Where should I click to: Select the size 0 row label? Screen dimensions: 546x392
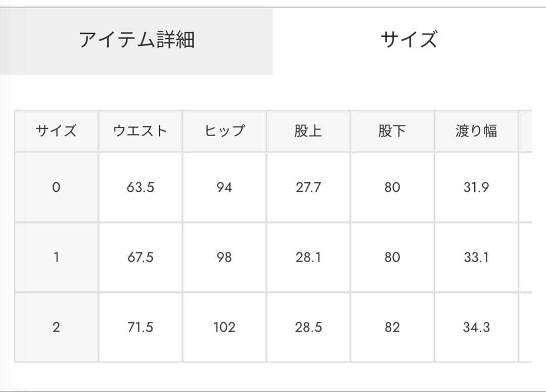pos(56,188)
